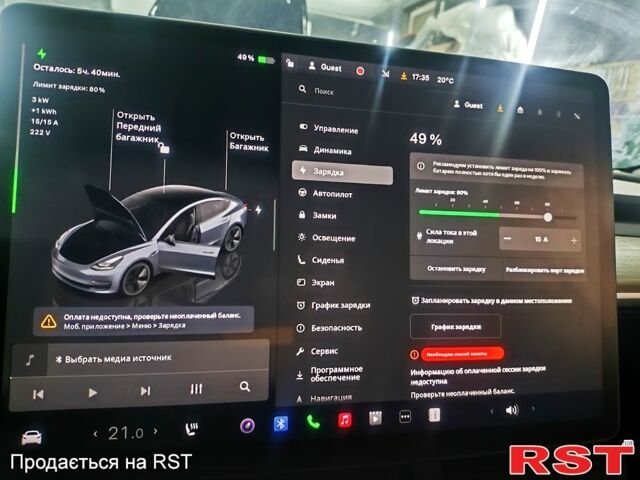This screenshot has width=640, height=480.
Task: Select the Зарядка menu item
Action: (x=342, y=172)
